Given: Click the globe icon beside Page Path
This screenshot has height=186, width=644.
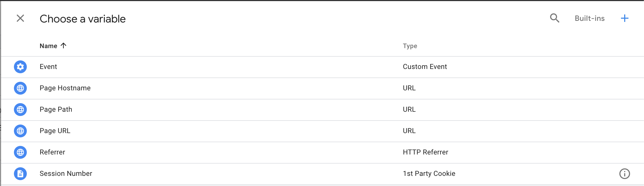Looking at the screenshot, I should pos(20,110).
